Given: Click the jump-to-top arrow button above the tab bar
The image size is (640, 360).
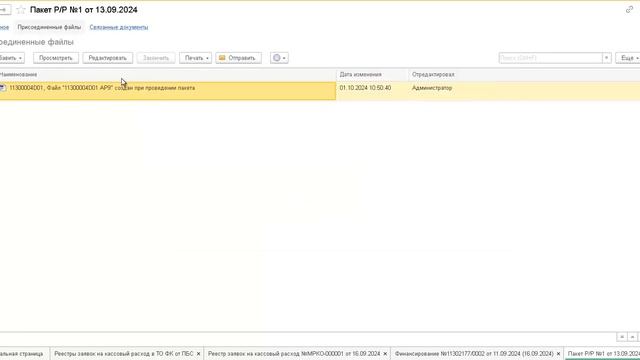Looking at the screenshot, I should (x=622, y=337).
